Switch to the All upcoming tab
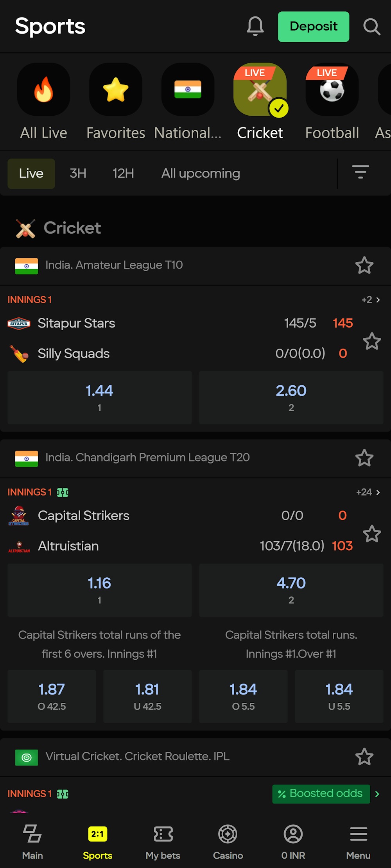This screenshot has height=868, width=391. click(x=201, y=173)
